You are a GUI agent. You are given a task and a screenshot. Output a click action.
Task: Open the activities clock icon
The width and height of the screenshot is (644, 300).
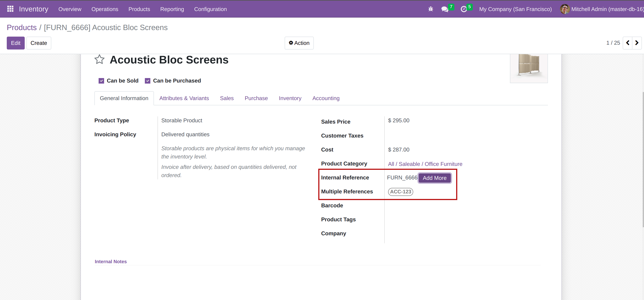click(x=463, y=9)
